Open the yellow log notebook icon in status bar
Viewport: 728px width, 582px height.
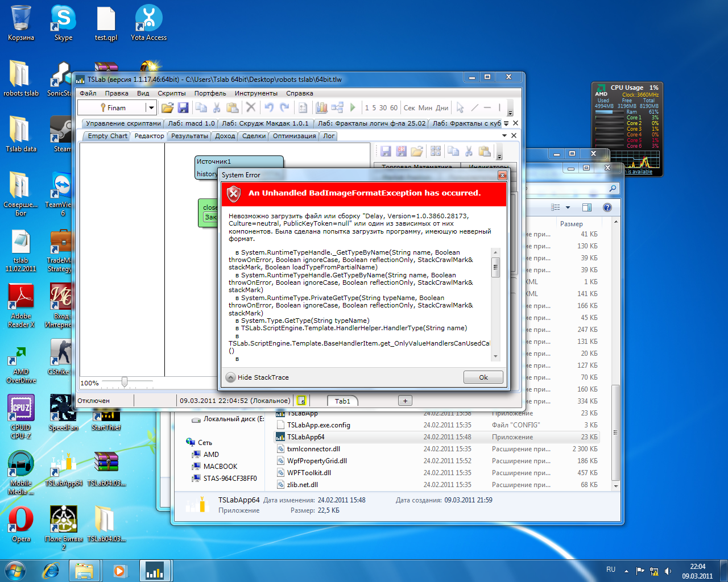point(301,401)
